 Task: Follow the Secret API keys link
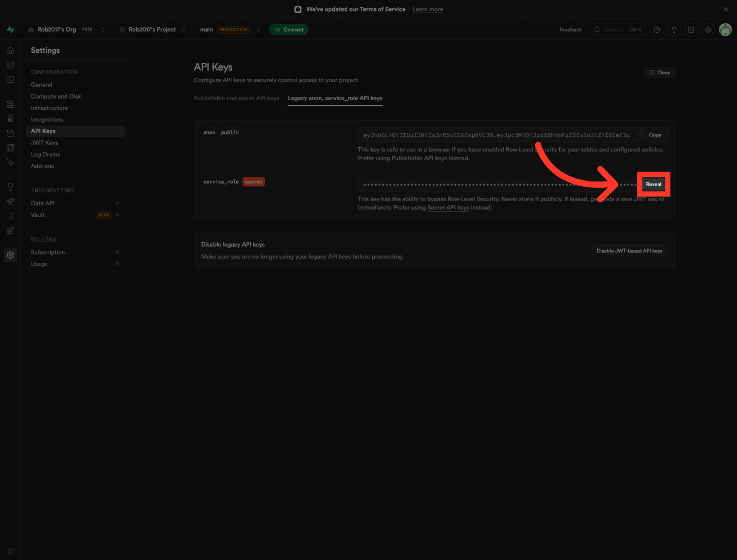[x=448, y=207]
